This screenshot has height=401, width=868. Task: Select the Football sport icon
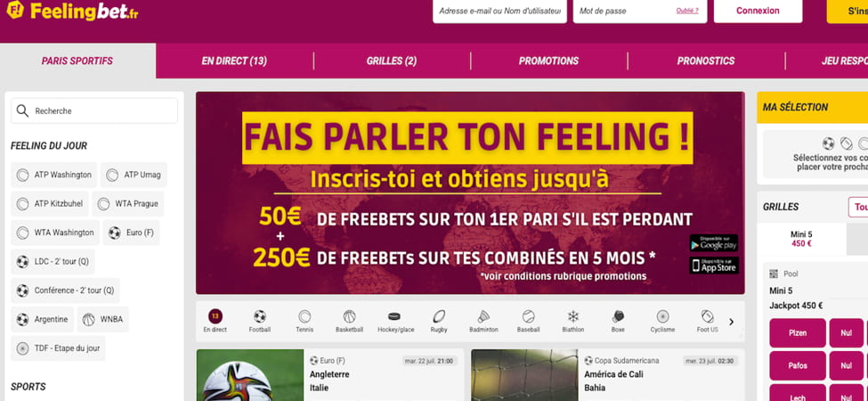pos(260,321)
